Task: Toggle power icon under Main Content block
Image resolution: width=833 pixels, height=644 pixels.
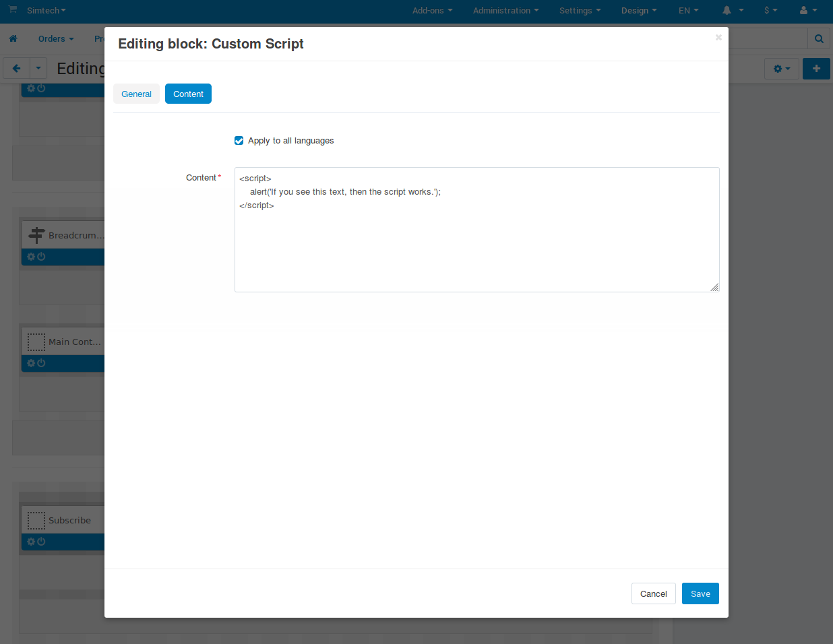Action: coord(41,363)
